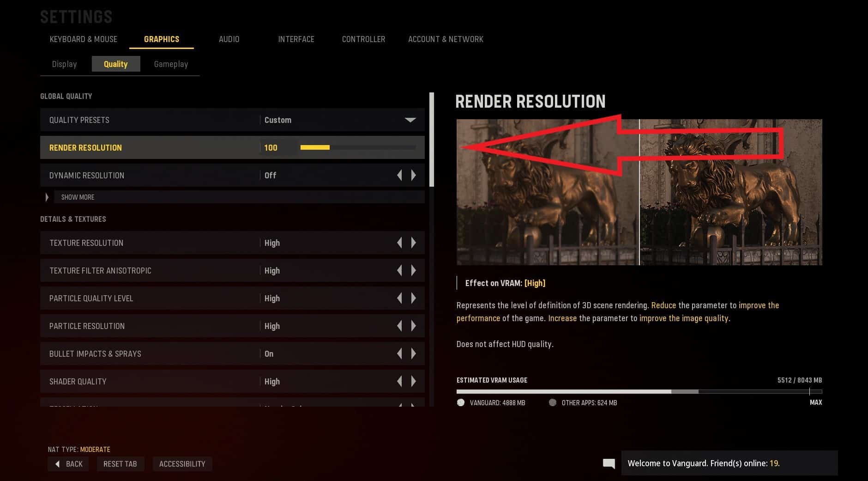Click the left arrow for Texture Filter Anisotropic
Viewport: 868px width, 481px height.
coord(400,270)
